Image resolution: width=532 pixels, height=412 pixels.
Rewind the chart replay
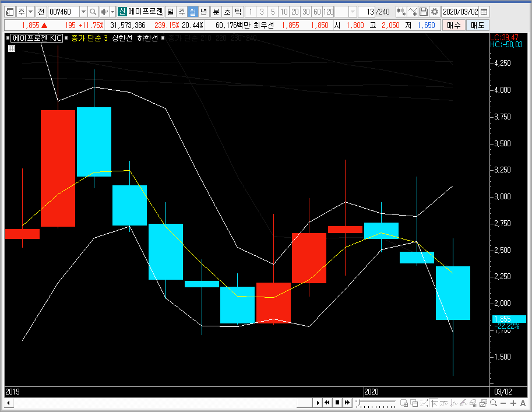[x=327, y=403]
